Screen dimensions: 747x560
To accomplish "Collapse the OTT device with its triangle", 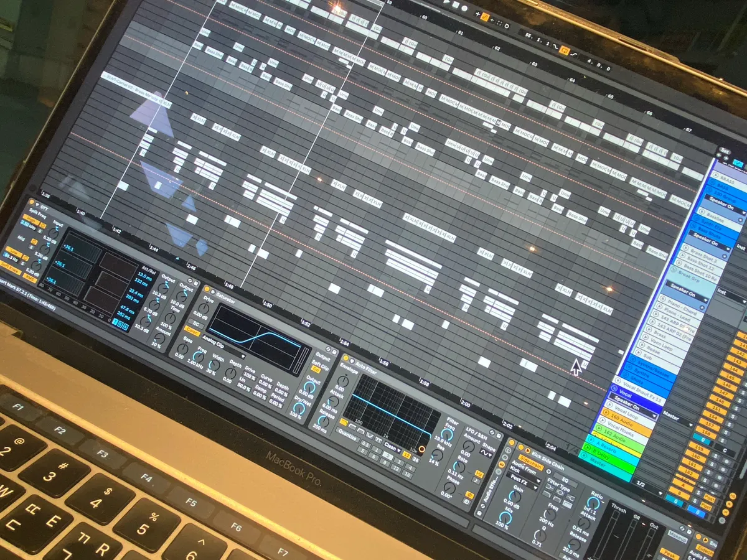I will point(37,204).
